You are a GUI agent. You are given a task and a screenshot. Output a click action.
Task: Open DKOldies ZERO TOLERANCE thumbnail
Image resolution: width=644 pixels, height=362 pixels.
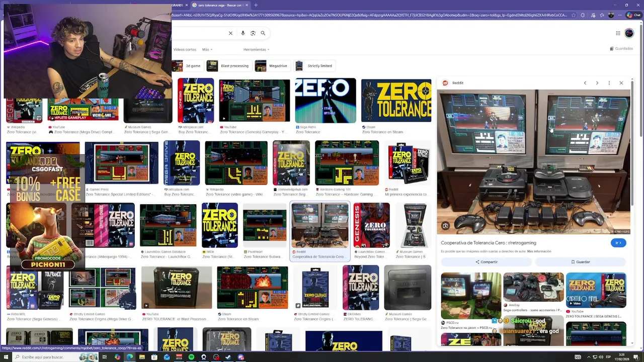pos(360,288)
